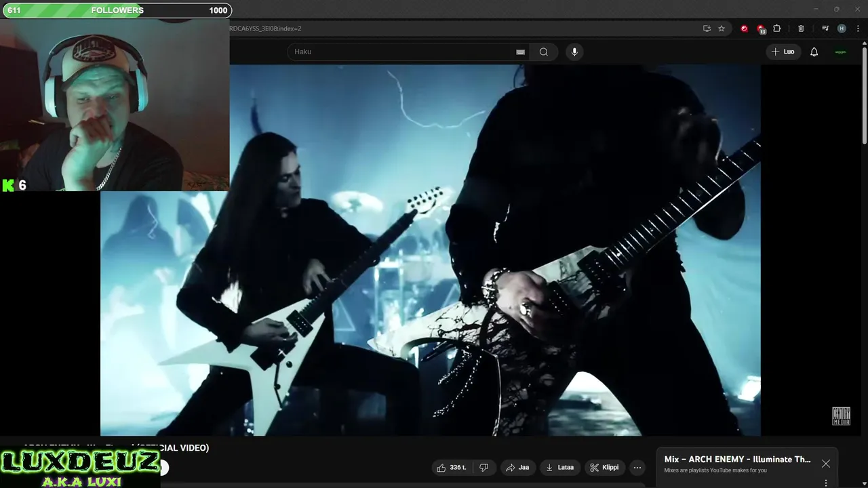Like the video with thumbs up
This screenshot has height=488, width=868.
coord(452,468)
